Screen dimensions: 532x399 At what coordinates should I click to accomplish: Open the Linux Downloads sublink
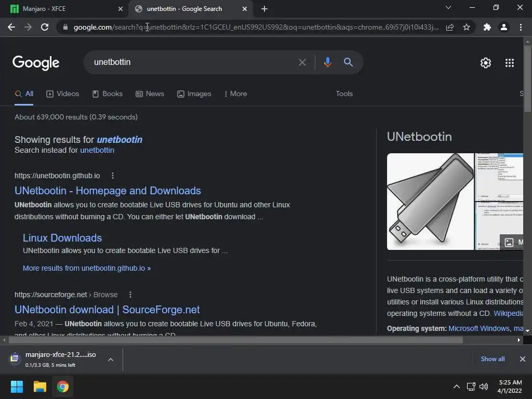click(x=62, y=238)
